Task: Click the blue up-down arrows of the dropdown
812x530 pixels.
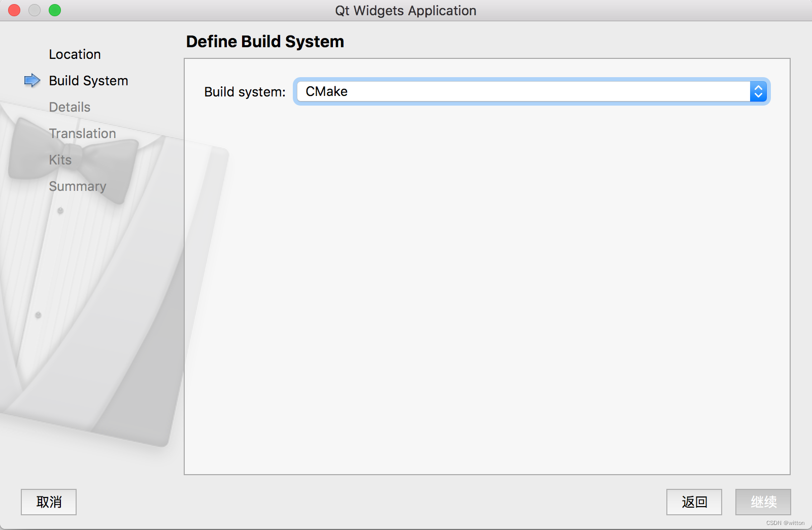Action: click(x=758, y=92)
